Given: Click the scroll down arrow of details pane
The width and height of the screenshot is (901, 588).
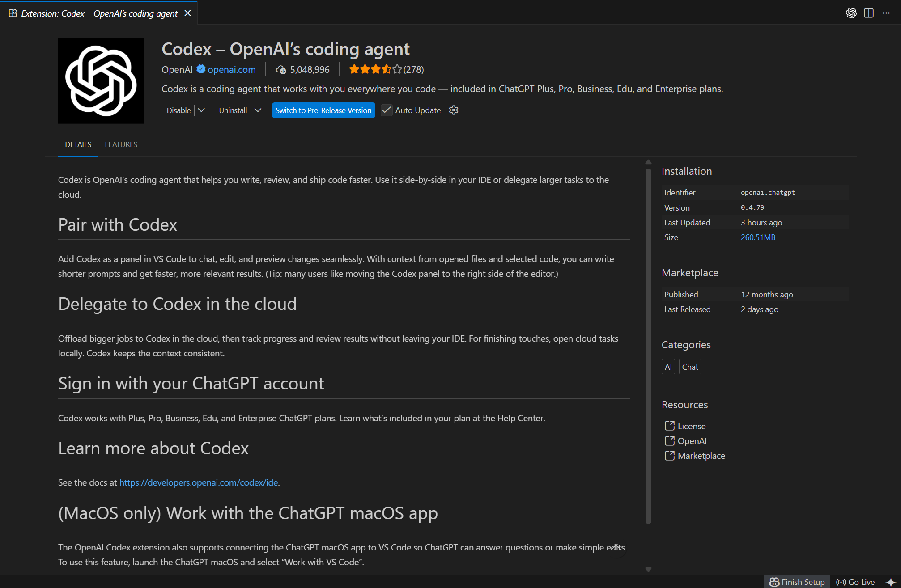Looking at the screenshot, I should (x=648, y=569).
